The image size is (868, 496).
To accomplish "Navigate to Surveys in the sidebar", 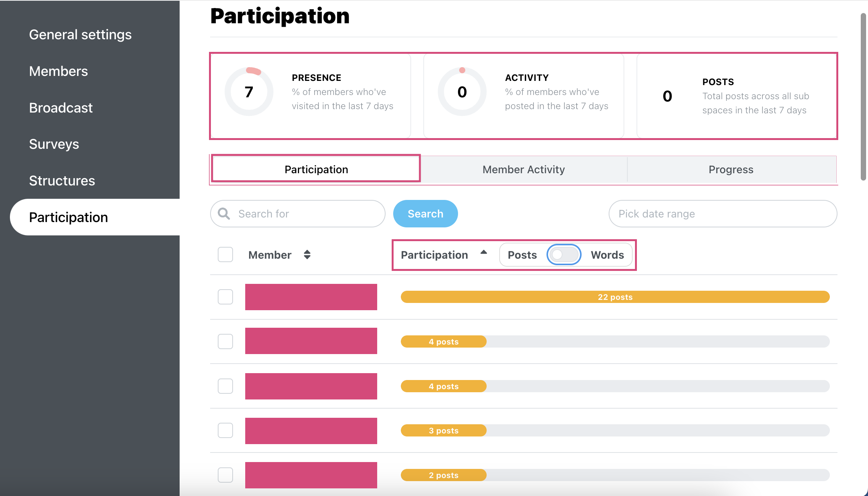I will pyautogui.click(x=54, y=144).
